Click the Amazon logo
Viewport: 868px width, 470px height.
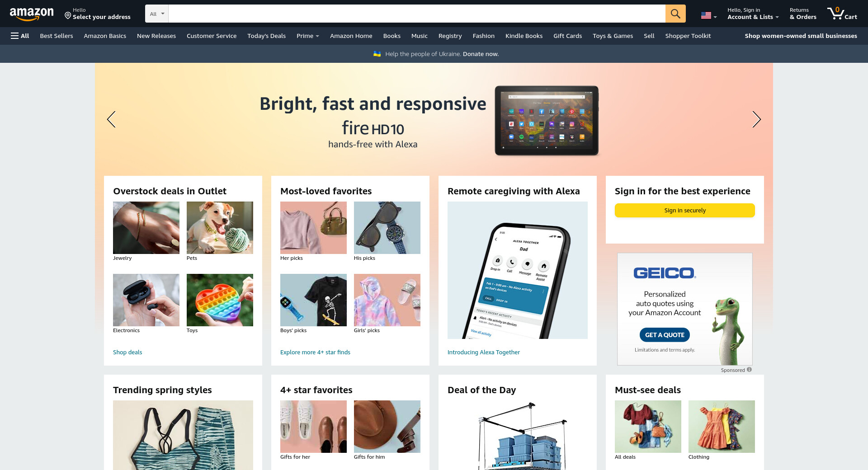[32, 14]
